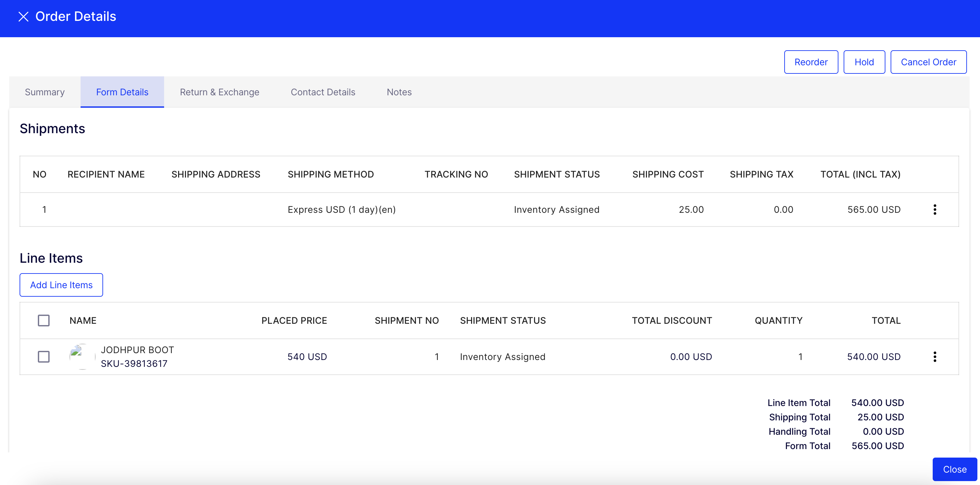
Task: Select the Form Details tab
Action: (122, 92)
